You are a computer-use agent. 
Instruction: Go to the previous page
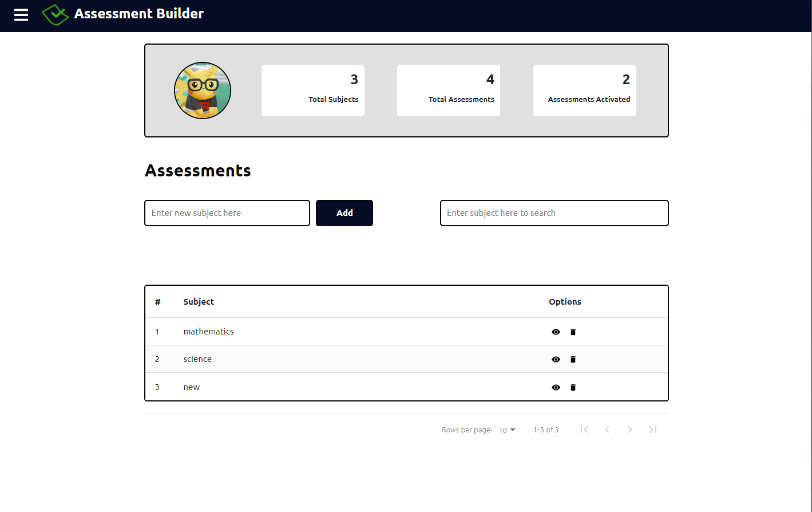click(607, 430)
